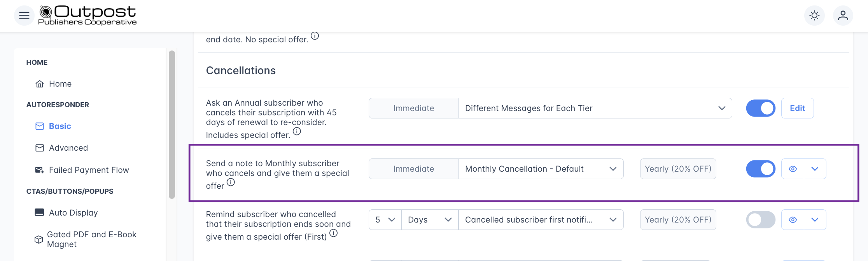
Task: Disable the Annual subscriber cancellation toggle
Action: (x=760, y=108)
